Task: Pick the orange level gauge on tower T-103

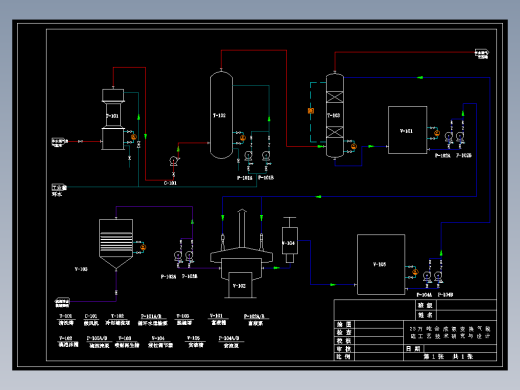Action: tap(354, 146)
